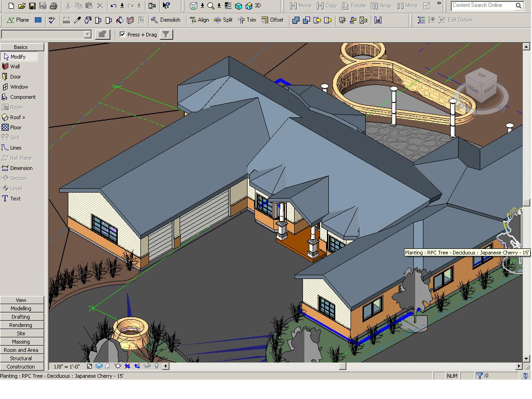Expand SteeringWheels dropdown arrow
532x399 pixels.
click(202, 6)
